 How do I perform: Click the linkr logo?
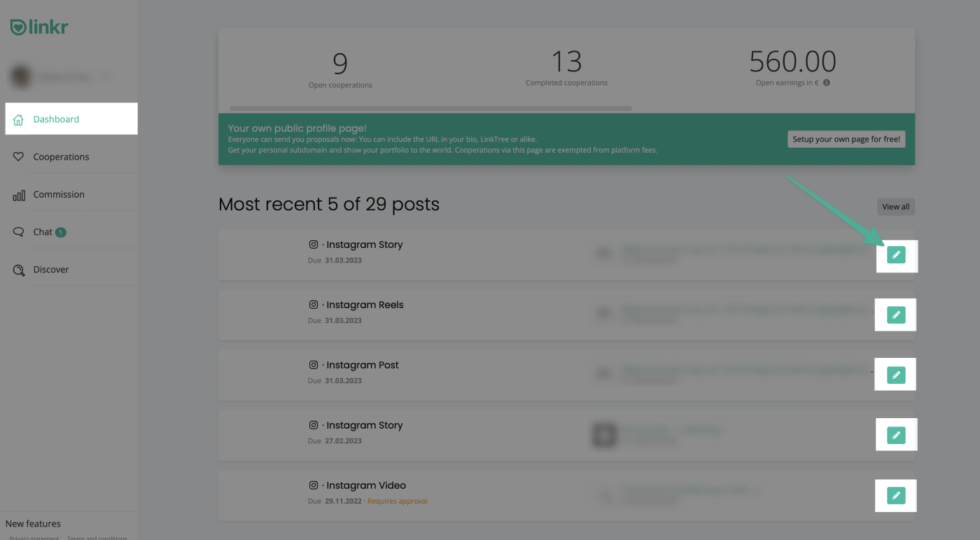(39, 27)
